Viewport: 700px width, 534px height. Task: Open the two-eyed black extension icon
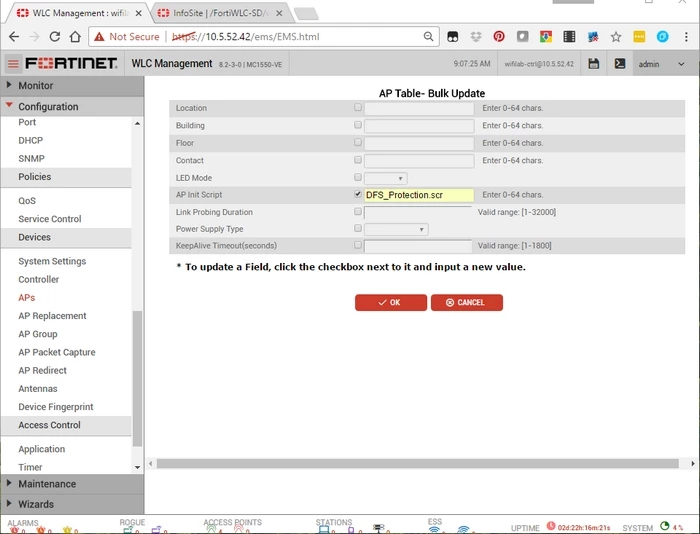coord(453,37)
